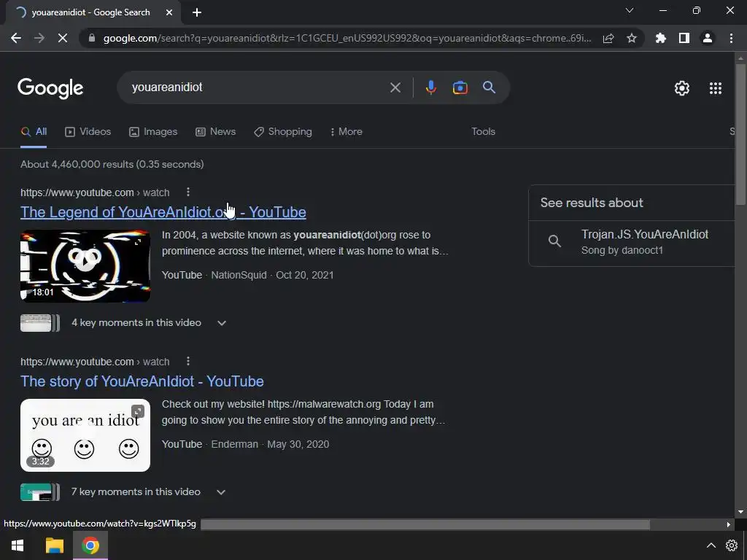Switch to the Images tab
Image resolution: width=747 pixels, height=560 pixels.
click(x=153, y=132)
